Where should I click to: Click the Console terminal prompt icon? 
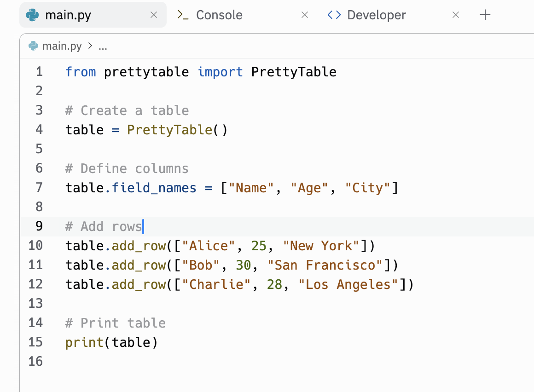(183, 15)
